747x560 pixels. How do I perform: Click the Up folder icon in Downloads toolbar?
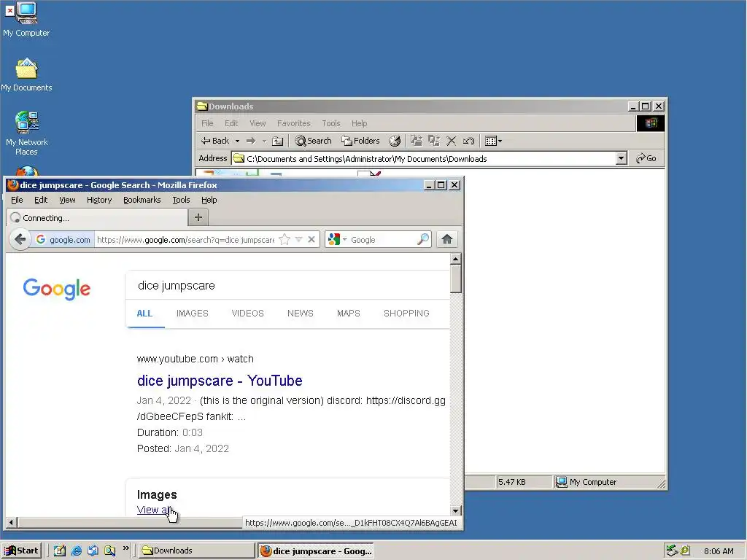(x=277, y=141)
